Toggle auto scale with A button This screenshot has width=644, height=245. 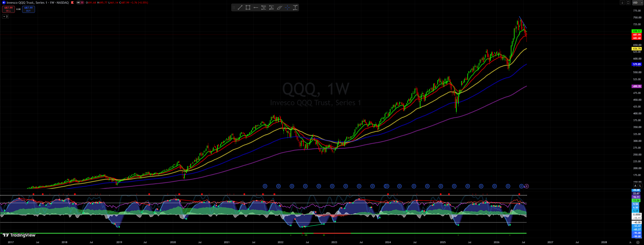pyautogui.click(x=635, y=185)
